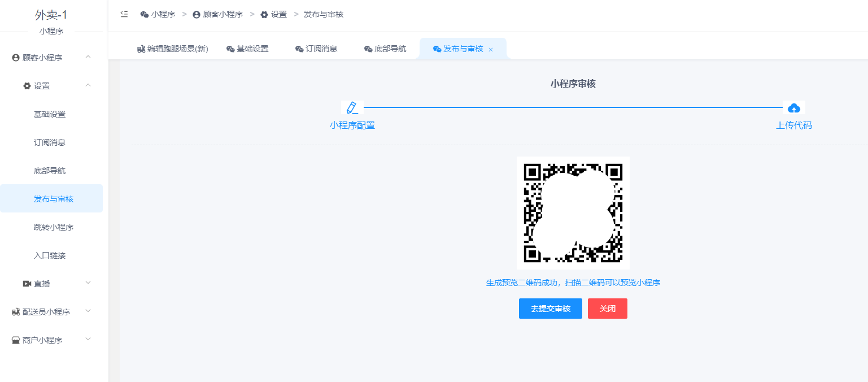Click WeChat icon on 发布与审核 tab

437,49
